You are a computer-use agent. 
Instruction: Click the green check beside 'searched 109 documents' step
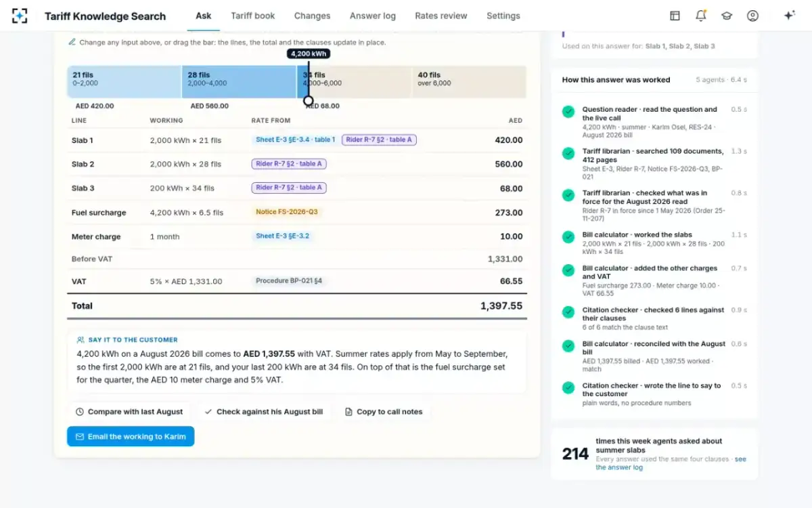point(568,153)
